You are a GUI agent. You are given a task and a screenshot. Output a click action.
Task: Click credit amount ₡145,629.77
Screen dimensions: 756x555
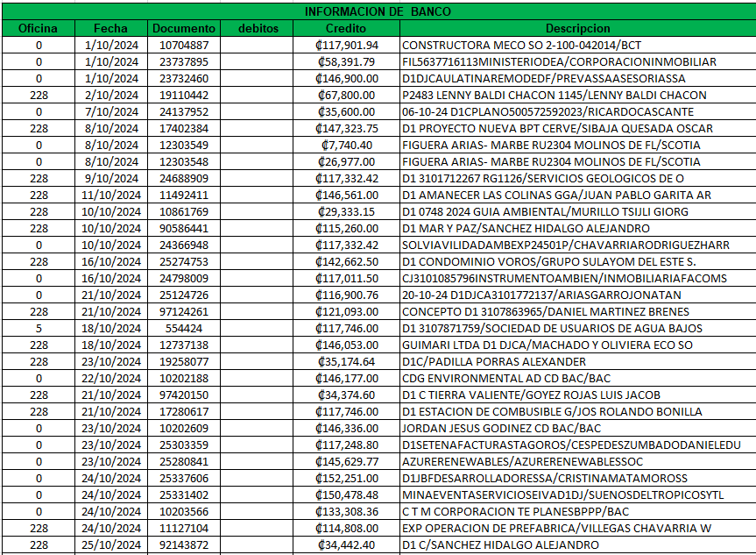pos(347,461)
